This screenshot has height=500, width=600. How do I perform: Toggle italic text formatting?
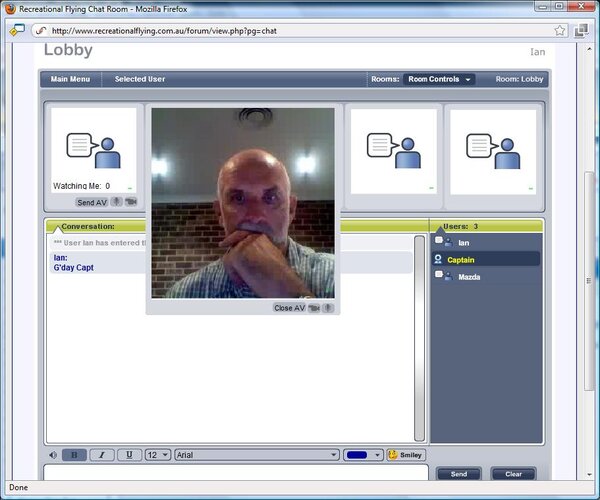pos(102,455)
